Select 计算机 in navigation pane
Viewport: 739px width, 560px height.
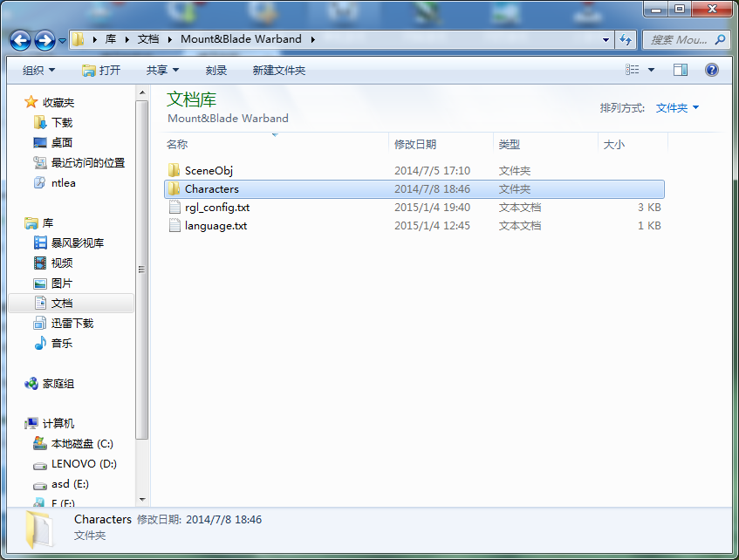[x=58, y=423]
